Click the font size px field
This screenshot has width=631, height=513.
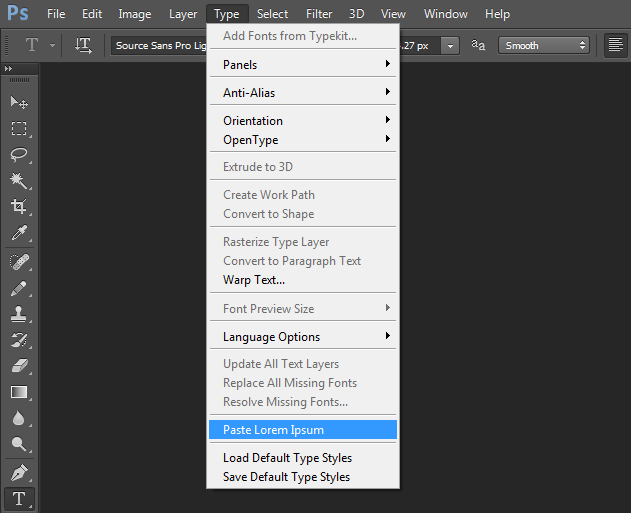click(x=420, y=46)
